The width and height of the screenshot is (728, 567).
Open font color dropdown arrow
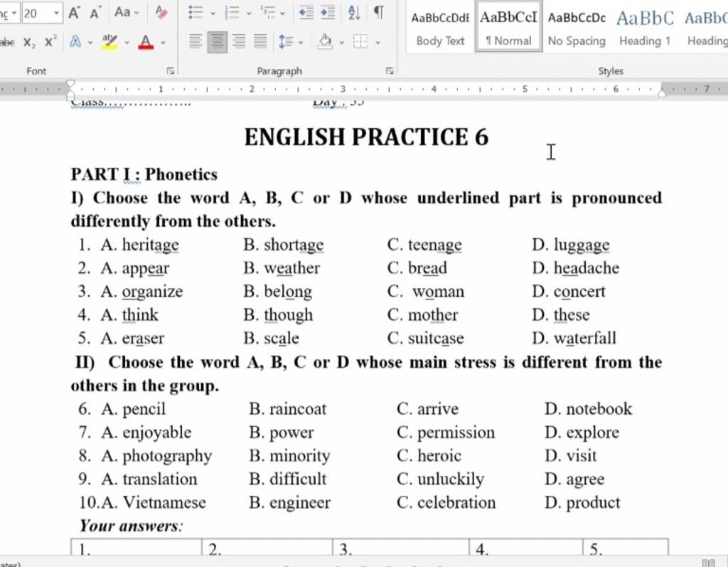tap(163, 43)
